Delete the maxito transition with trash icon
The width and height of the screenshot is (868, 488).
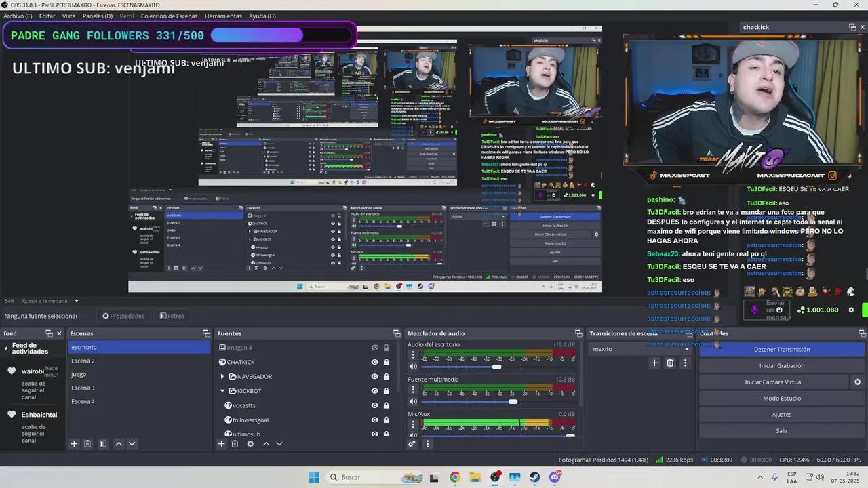[670, 363]
